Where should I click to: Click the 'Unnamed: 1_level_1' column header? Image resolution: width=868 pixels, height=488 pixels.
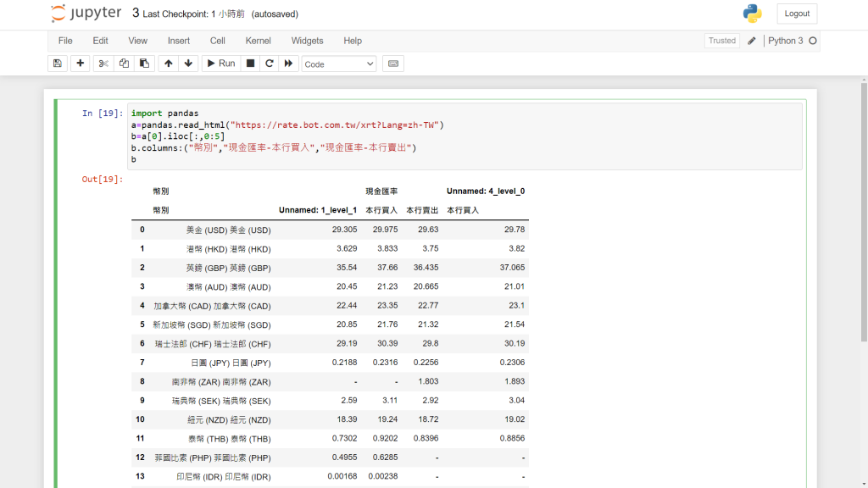coord(318,210)
